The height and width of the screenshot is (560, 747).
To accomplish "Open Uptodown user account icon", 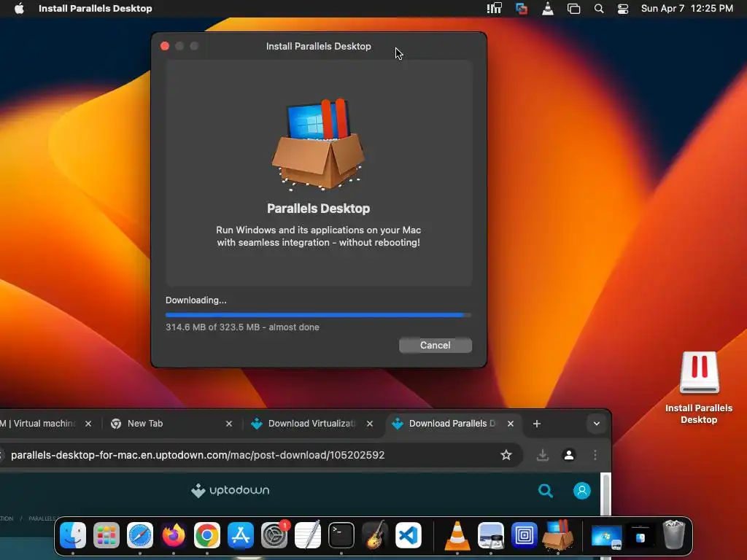I will [x=581, y=491].
